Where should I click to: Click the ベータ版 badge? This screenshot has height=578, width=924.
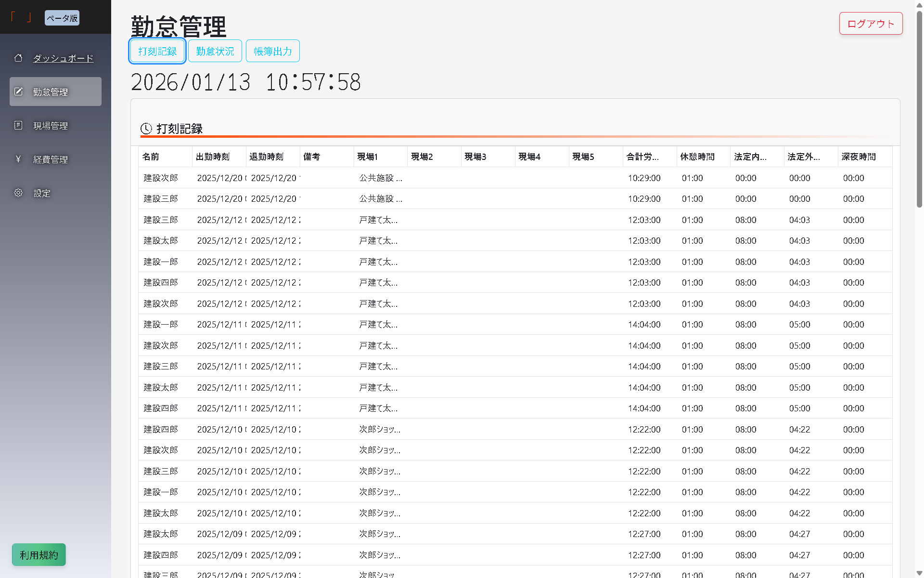click(x=62, y=18)
